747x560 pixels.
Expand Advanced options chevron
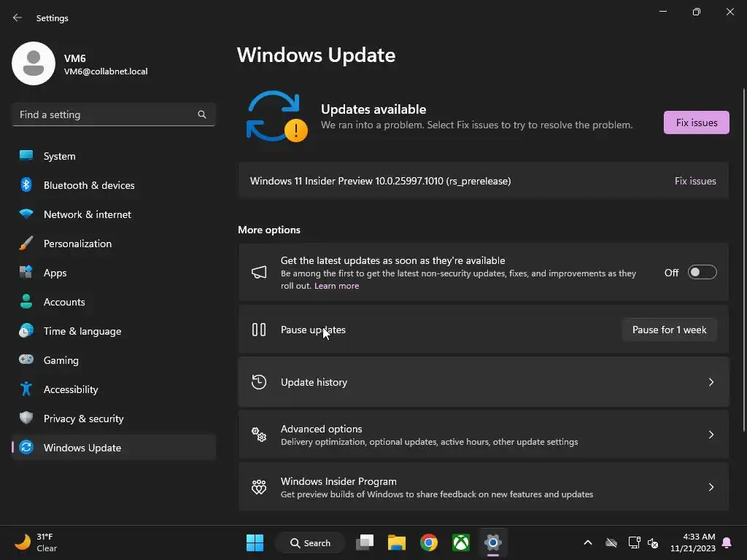tap(711, 435)
